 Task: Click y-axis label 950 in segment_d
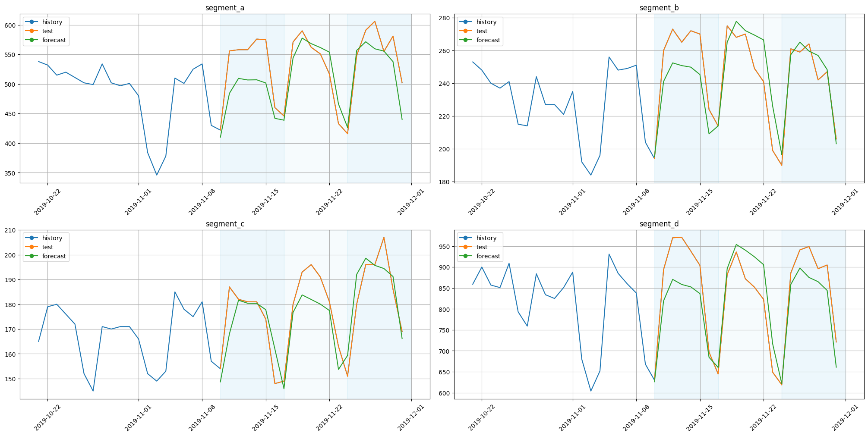tap(445, 247)
